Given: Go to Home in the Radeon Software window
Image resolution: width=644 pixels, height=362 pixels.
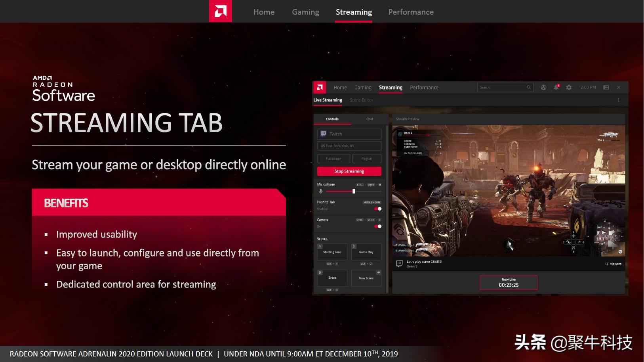Looking at the screenshot, I should pyautogui.click(x=340, y=88).
